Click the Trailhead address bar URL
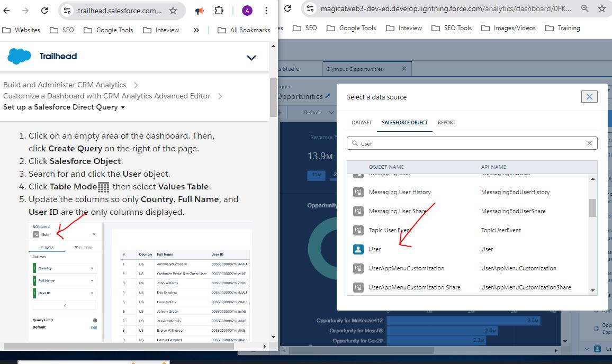 pos(120,11)
